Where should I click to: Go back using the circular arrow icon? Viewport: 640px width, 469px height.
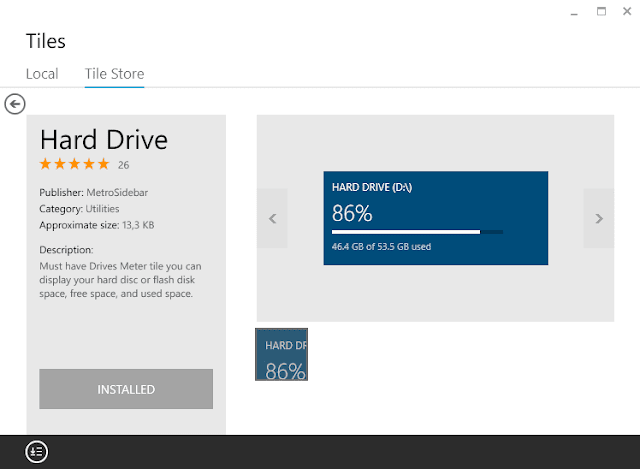point(15,104)
